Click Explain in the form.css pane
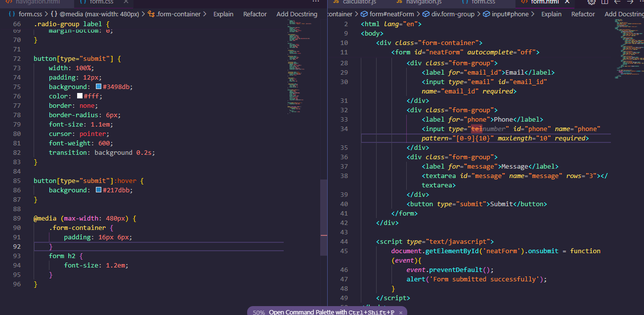Screen dimensions: 644x315 pyautogui.click(x=223, y=14)
